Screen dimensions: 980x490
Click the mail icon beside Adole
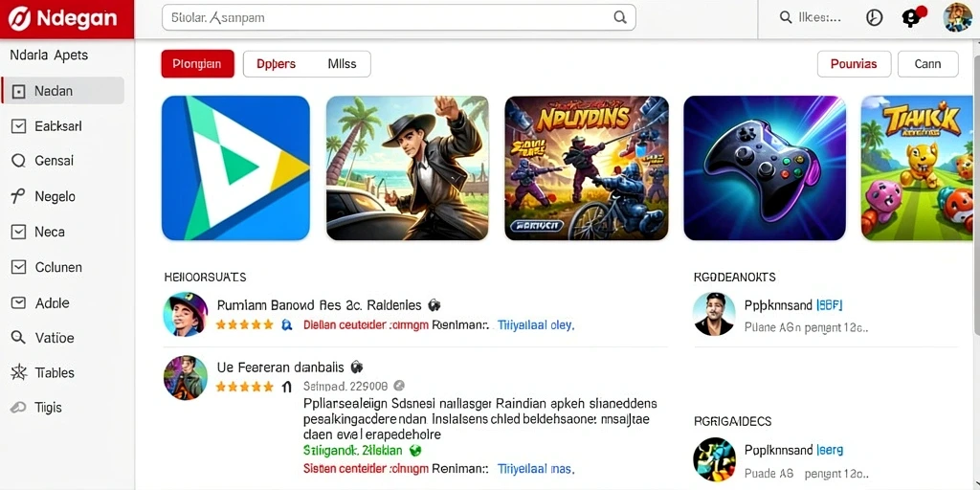point(19,303)
